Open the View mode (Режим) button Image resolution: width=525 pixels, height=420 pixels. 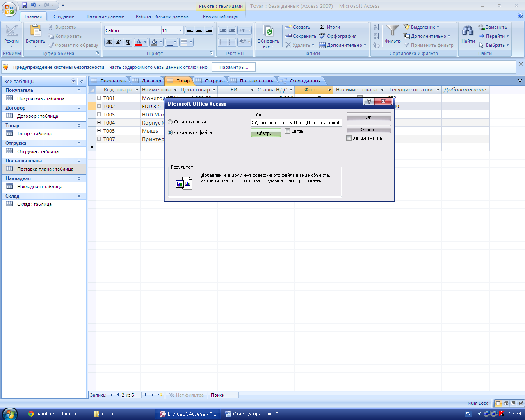tap(11, 36)
